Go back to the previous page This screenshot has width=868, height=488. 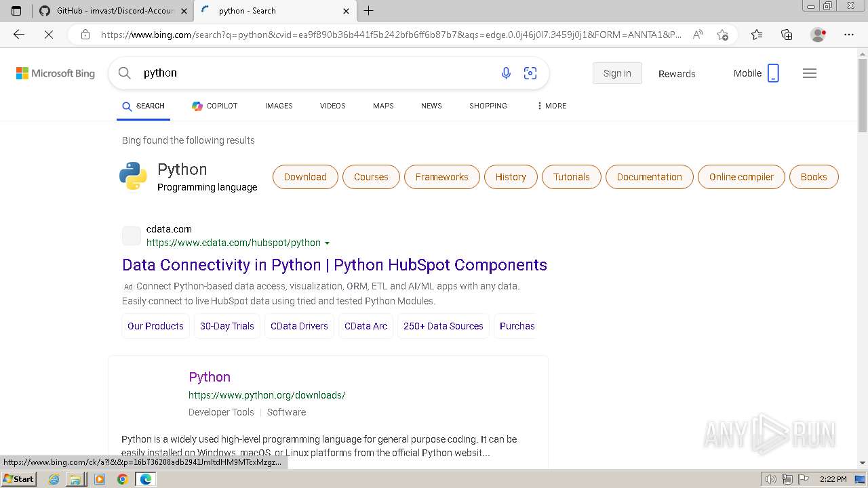coord(19,35)
